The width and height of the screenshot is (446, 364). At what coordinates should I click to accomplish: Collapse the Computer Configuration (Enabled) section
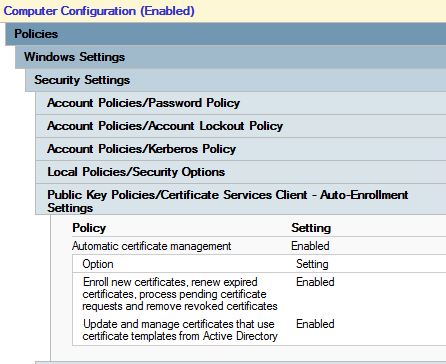pos(223,11)
